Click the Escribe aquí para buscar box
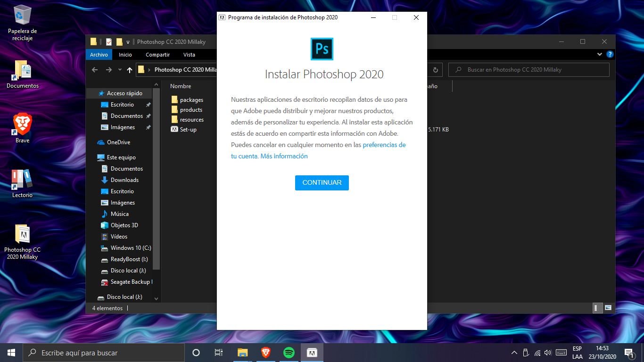The height and width of the screenshot is (362, 644). [104, 353]
